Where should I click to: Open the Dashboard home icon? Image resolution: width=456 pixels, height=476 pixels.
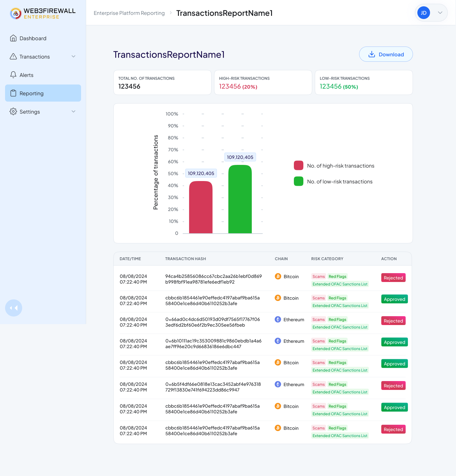click(x=13, y=38)
